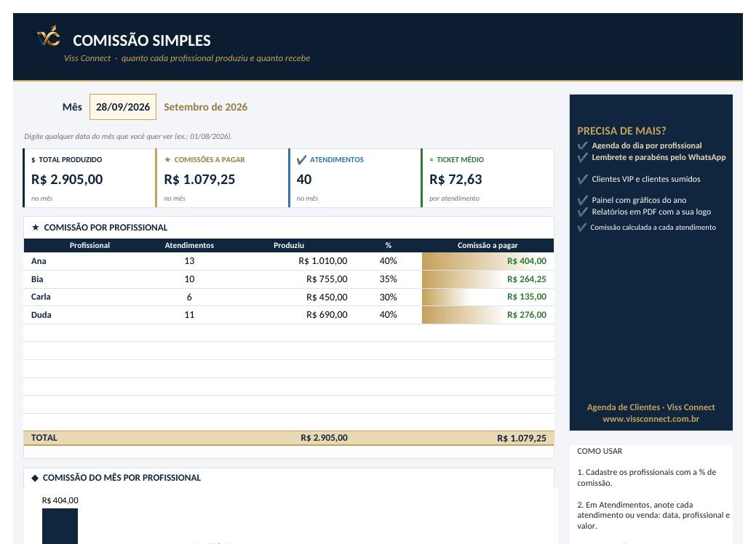The width and height of the screenshot is (756, 544).
Task: Open the www.vissconnect.com.br link
Action: (x=651, y=419)
